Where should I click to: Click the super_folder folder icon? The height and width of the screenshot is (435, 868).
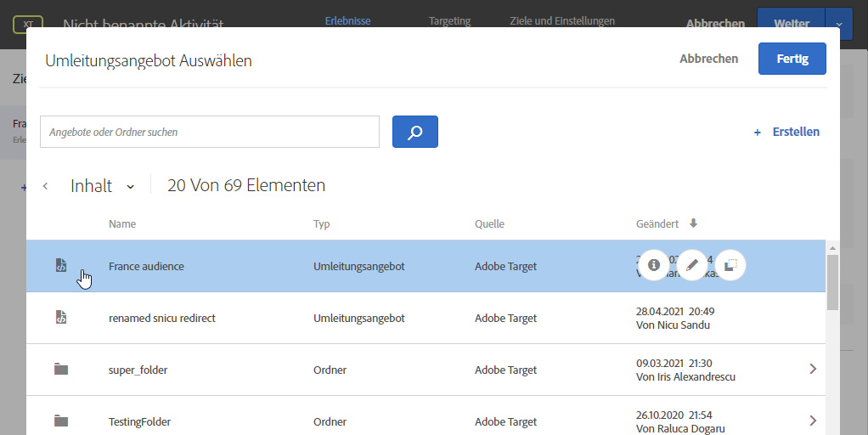(x=60, y=370)
